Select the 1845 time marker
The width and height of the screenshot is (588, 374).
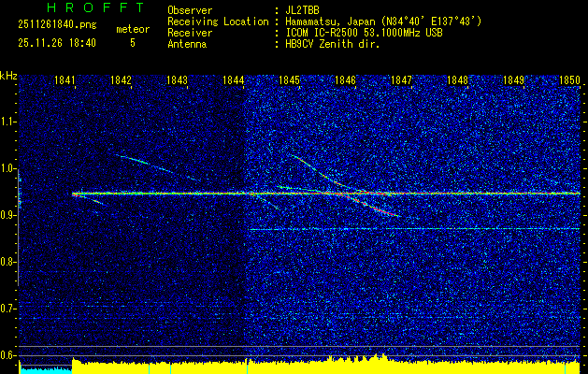coord(289,80)
